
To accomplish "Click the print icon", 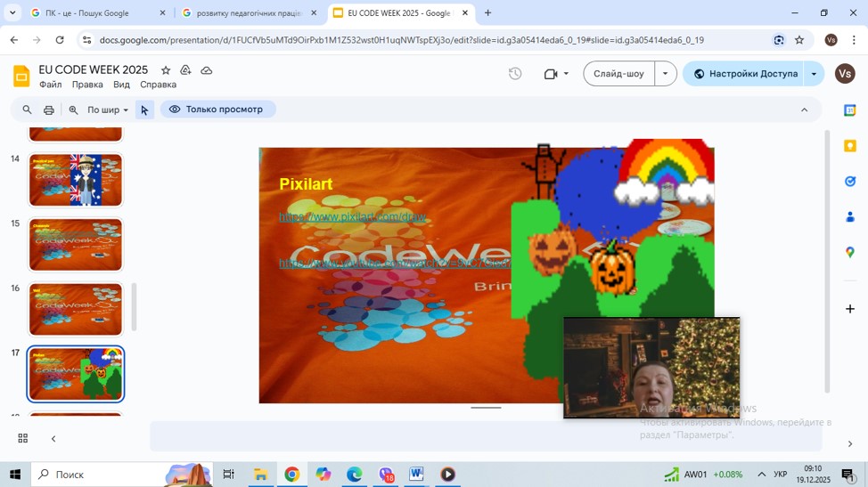I will click(x=49, y=110).
